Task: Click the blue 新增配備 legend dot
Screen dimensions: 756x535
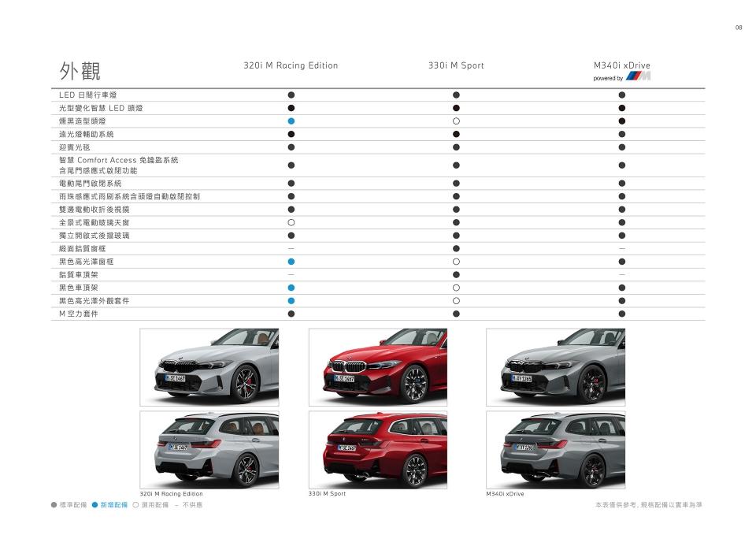Action: click(94, 504)
